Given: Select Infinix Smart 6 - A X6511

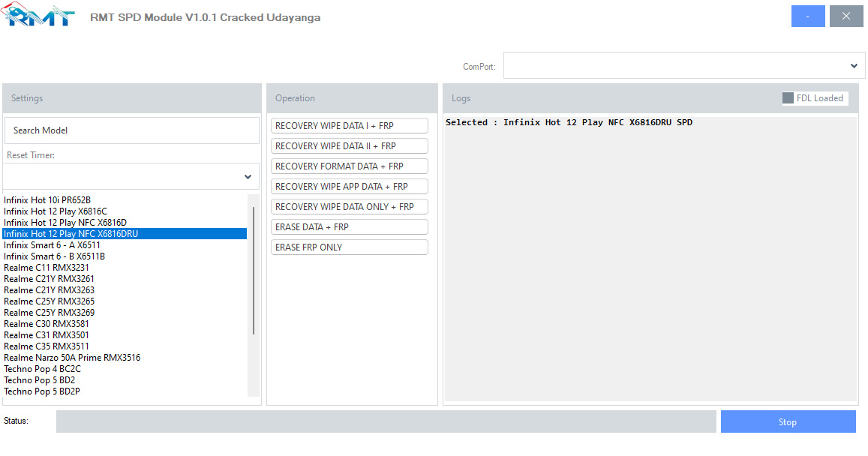Looking at the screenshot, I should 125,245.
